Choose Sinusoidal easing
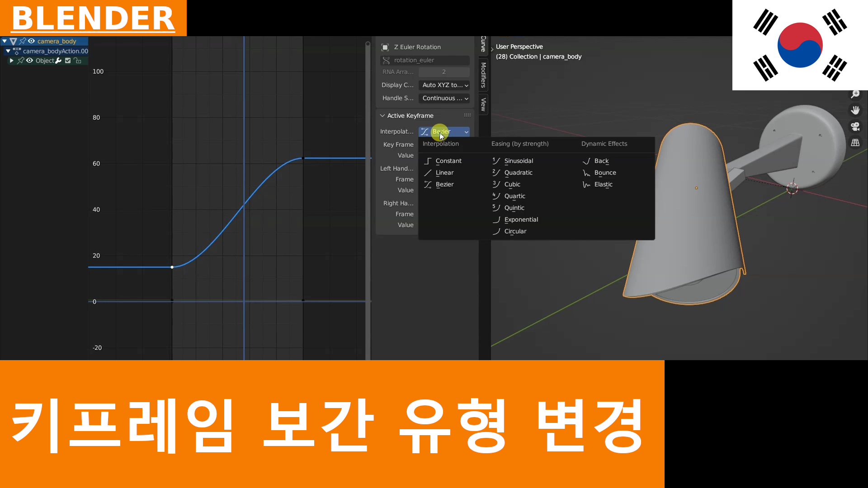Image resolution: width=868 pixels, height=488 pixels. click(513, 161)
